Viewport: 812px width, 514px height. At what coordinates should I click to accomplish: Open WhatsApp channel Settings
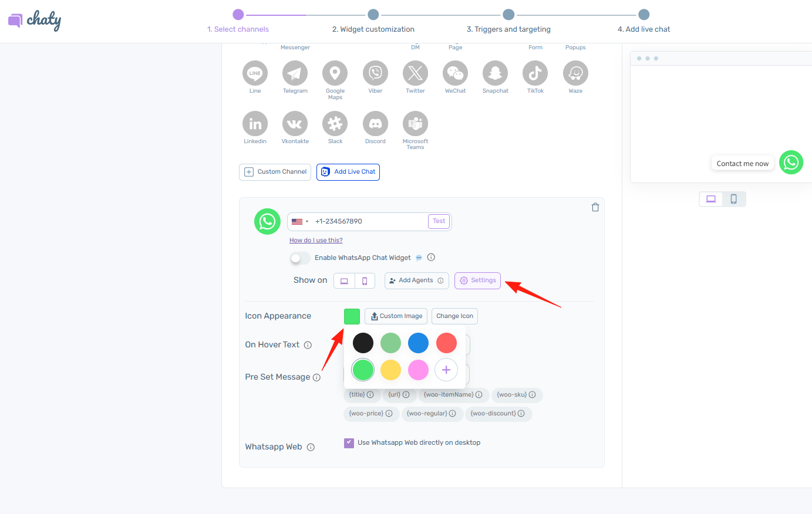(x=477, y=280)
